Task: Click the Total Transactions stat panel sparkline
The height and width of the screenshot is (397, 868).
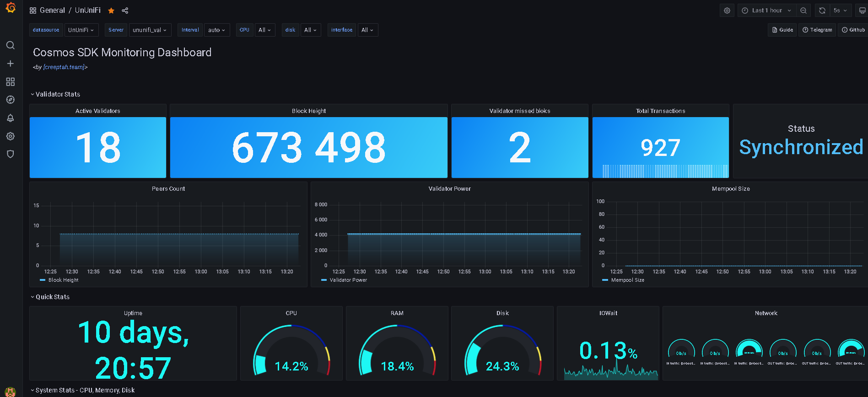Action: [660, 171]
